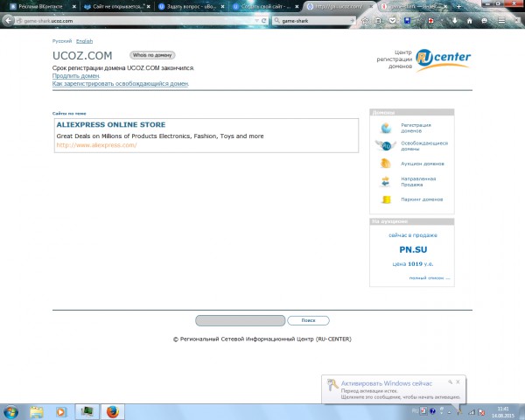Click the domain registration globe icon
The width and height of the screenshot is (525, 420).
pyautogui.click(x=386, y=128)
